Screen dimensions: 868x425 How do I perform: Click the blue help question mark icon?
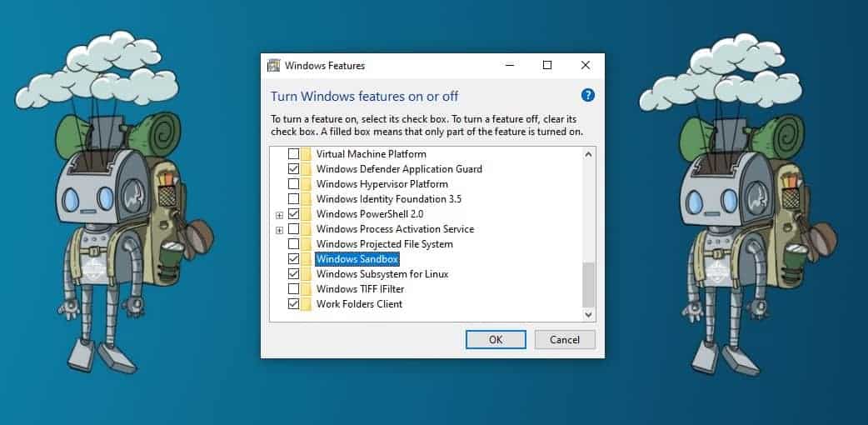pyautogui.click(x=588, y=95)
